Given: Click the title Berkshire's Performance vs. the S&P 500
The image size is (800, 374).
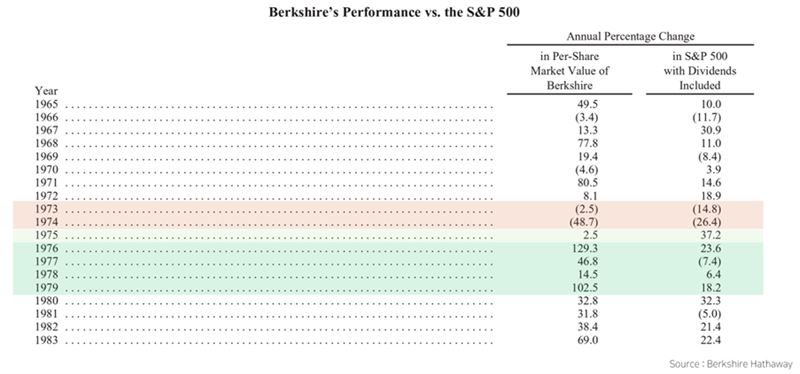Looking at the screenshot, I should point(394,13).
